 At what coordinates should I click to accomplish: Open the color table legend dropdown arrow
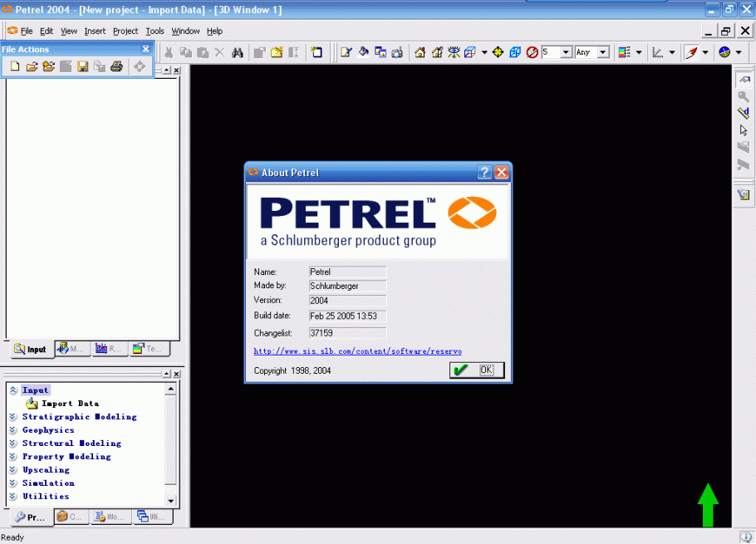tap(638, 52)
